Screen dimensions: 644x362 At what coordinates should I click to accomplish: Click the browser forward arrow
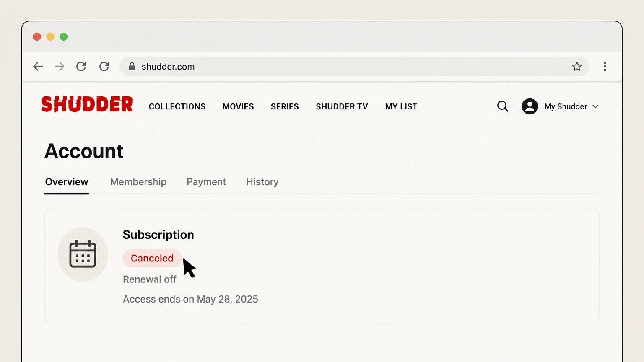pos(60,66)
